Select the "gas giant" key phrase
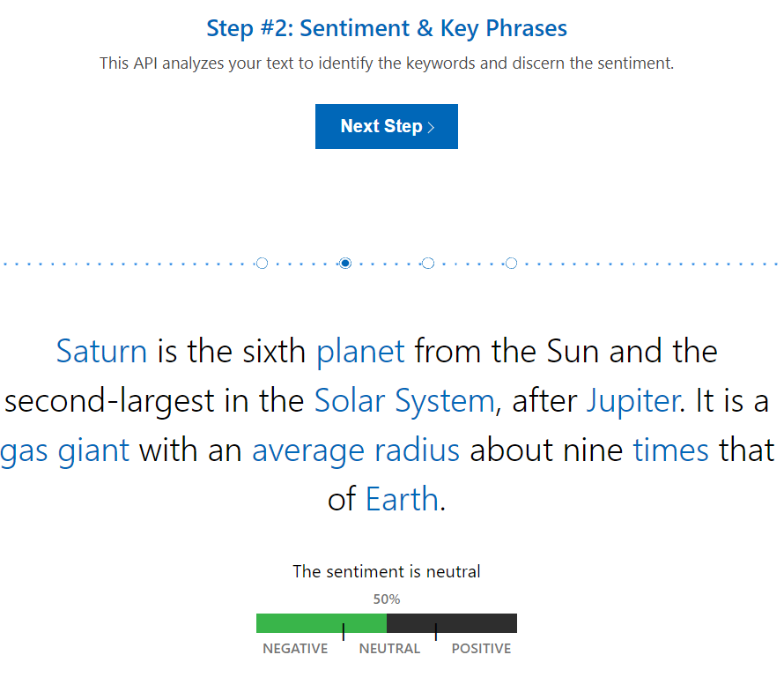Viewport: 784px width, 692px height. coord(65,450)
